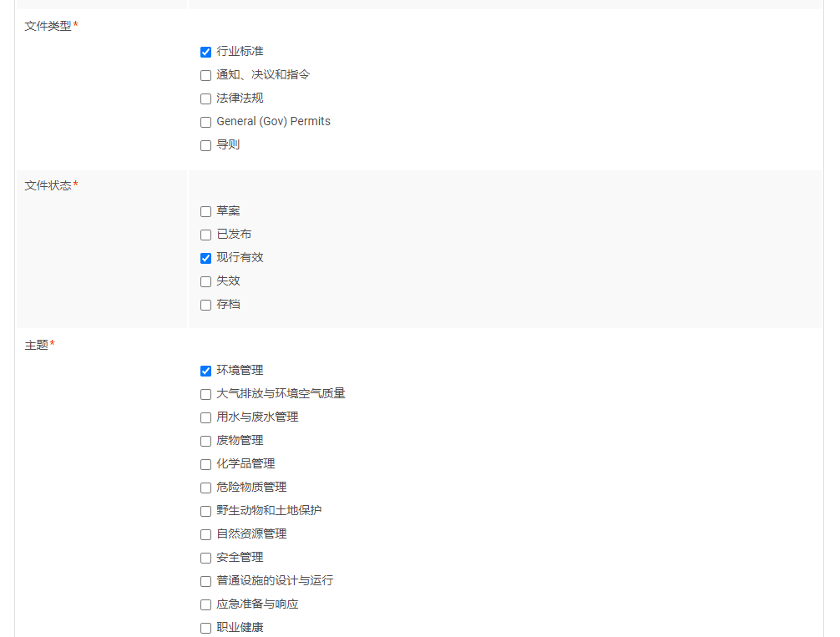Uncheck the 行业标准 checkbox

(x=205, y=52)
